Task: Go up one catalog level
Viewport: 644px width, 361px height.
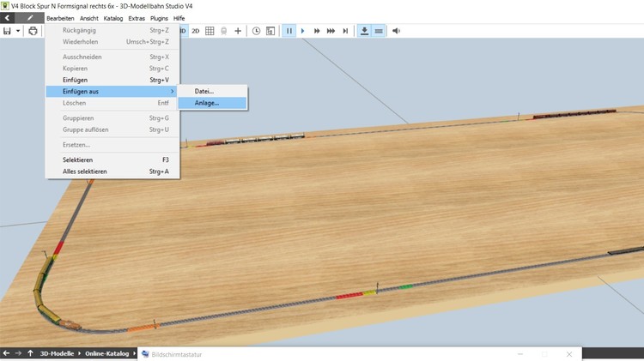Action: click(30, 353)
